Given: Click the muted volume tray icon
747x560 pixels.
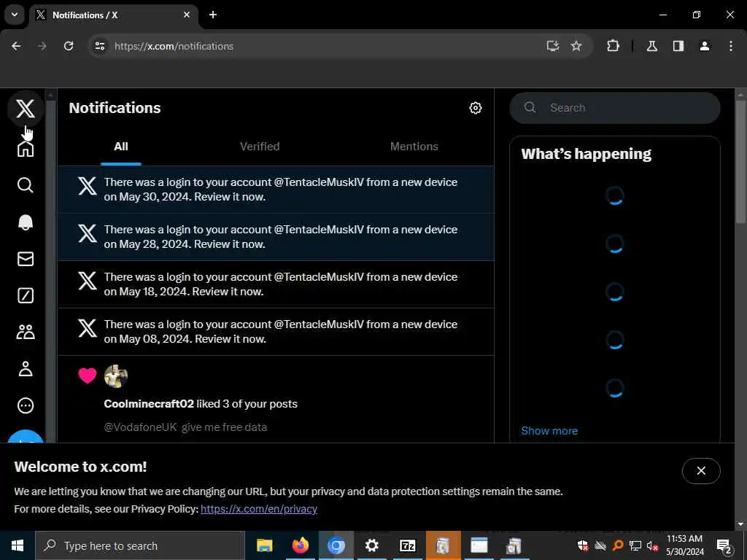Looking at the screenshot, I should (x=652, y=545).
